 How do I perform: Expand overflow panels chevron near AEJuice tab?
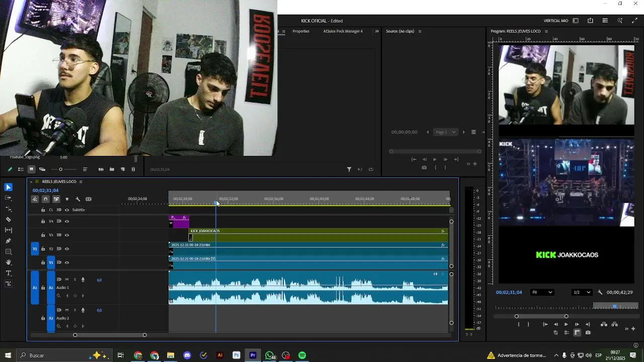coord(377,31)
